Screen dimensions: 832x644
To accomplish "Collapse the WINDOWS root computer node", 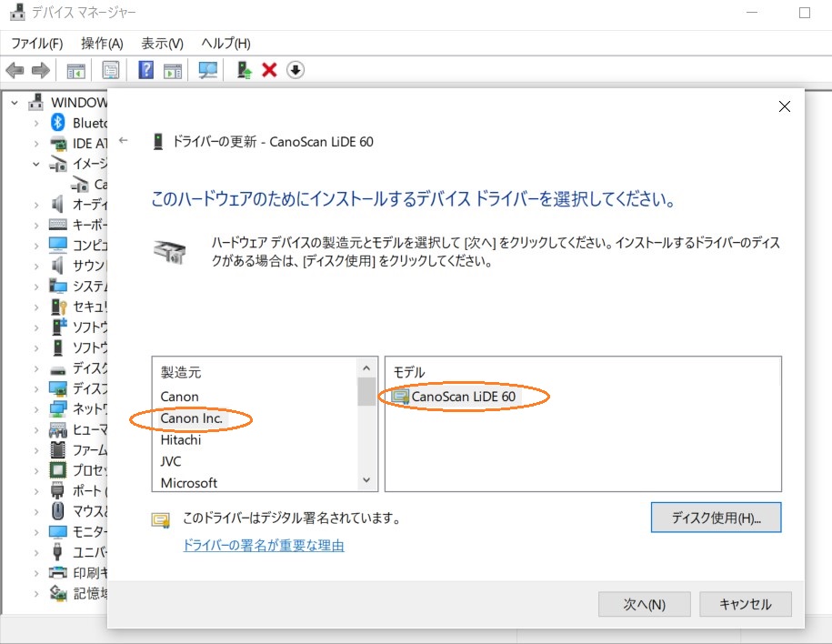I will click(15, 103).
